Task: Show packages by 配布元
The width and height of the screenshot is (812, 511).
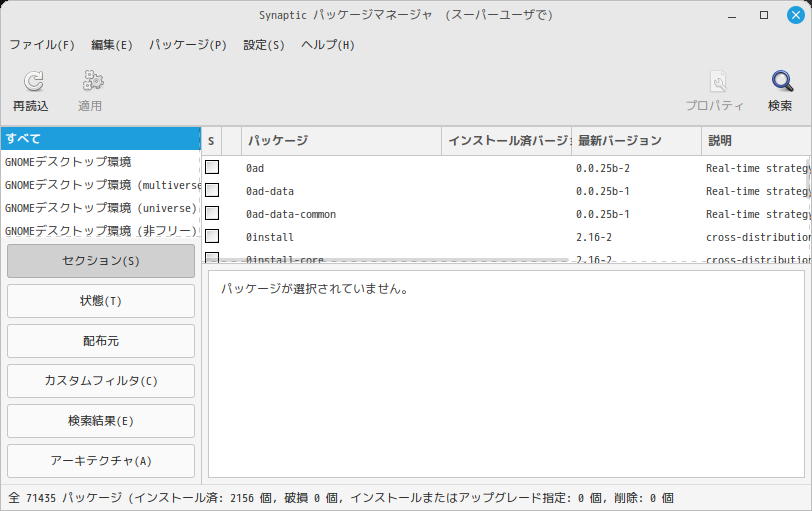Action: click(101, 341)
